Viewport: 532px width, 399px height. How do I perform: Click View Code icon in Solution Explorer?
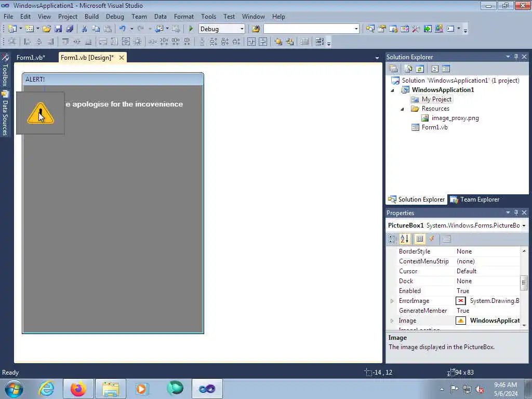435,69
